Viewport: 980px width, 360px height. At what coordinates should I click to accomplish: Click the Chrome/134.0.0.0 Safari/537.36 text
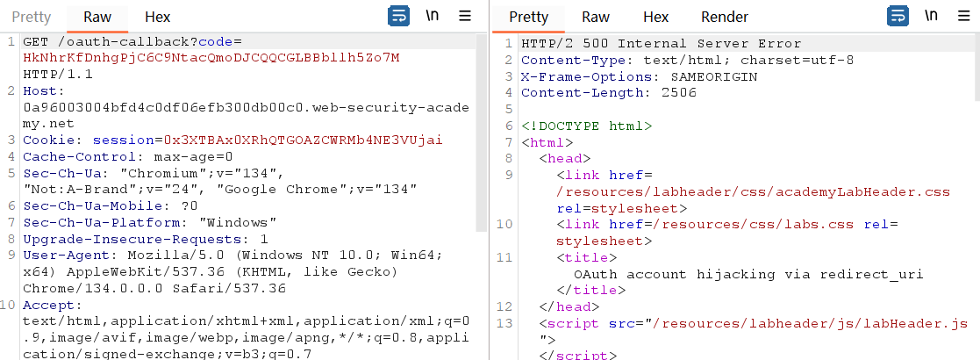tap(154, 288)
